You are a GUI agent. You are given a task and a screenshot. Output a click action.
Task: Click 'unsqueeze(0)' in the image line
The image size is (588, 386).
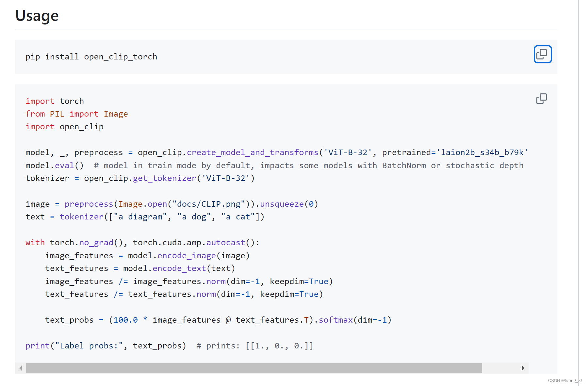(x=289, y=204)
